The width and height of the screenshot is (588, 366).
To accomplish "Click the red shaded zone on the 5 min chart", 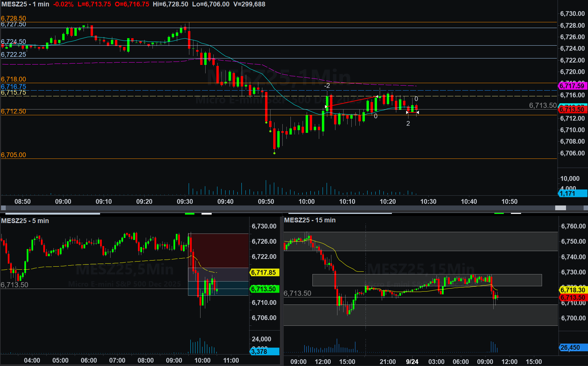I will click(218, 250).
